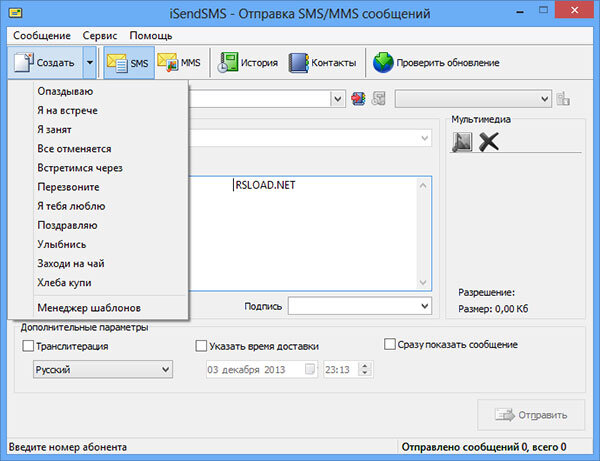Click the add multimedia image icon

coord(462,142)
